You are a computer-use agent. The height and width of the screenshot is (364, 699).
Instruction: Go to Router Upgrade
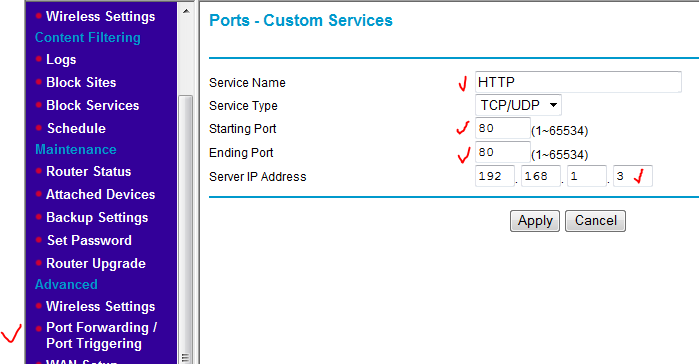pos(96,264)
